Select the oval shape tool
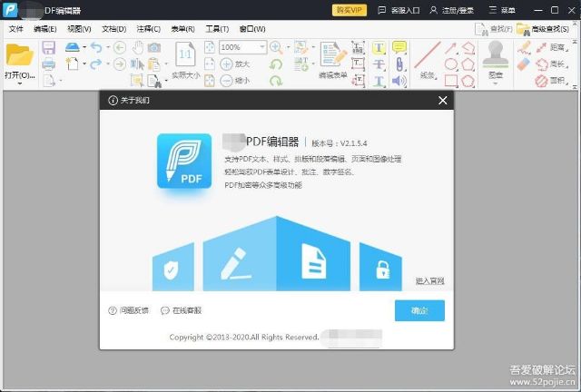 click(451, 64)
